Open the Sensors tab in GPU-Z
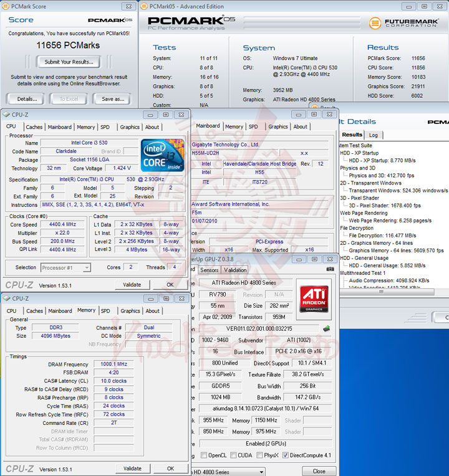Image resolution: width=449 pixels, height=476 pixels. [x=209, y=270]
